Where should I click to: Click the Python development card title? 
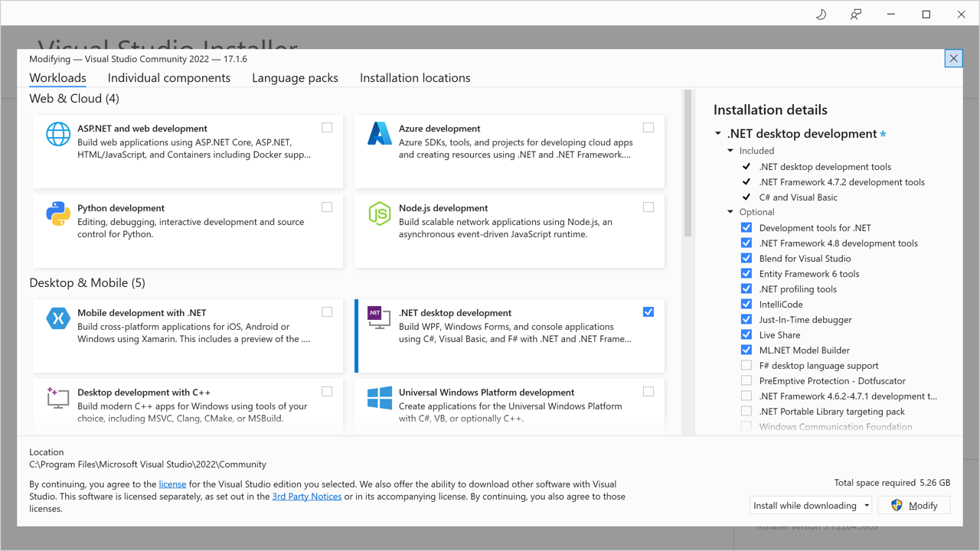[x=121, y=208]
